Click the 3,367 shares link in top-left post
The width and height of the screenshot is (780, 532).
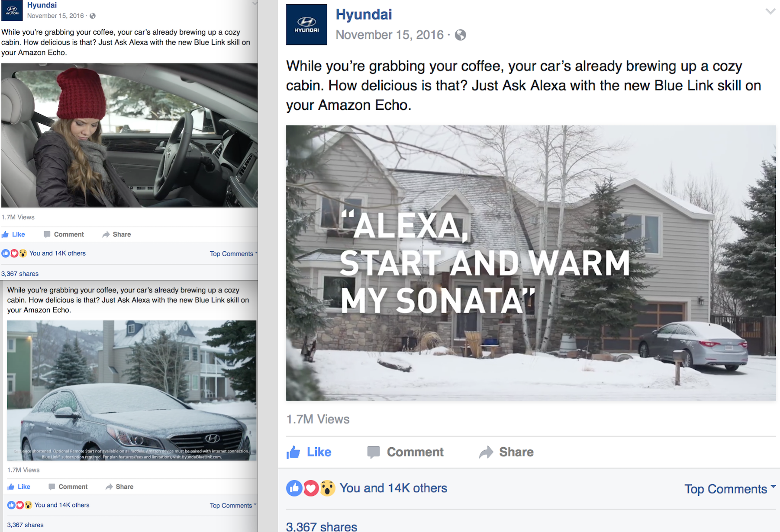(20, 274)
